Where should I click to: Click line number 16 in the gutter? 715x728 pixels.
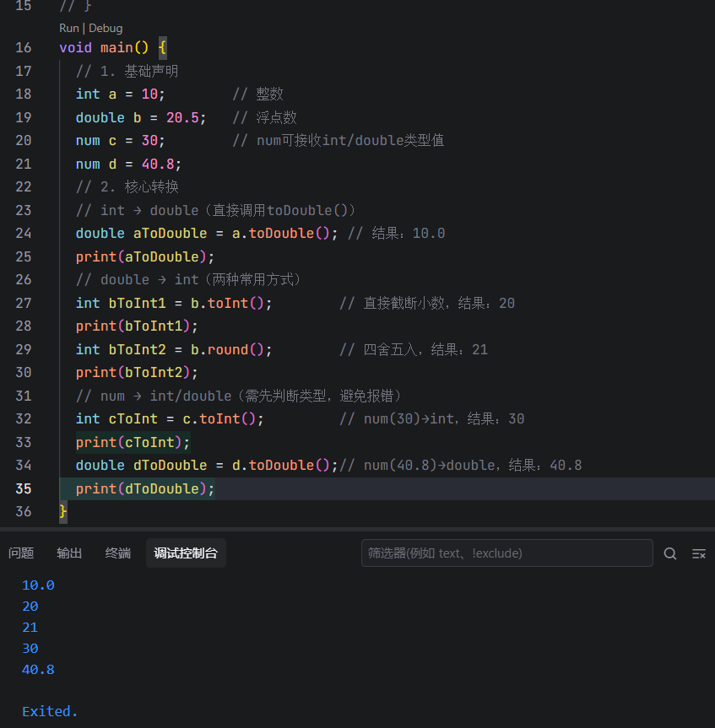click(x=24, y=47)
